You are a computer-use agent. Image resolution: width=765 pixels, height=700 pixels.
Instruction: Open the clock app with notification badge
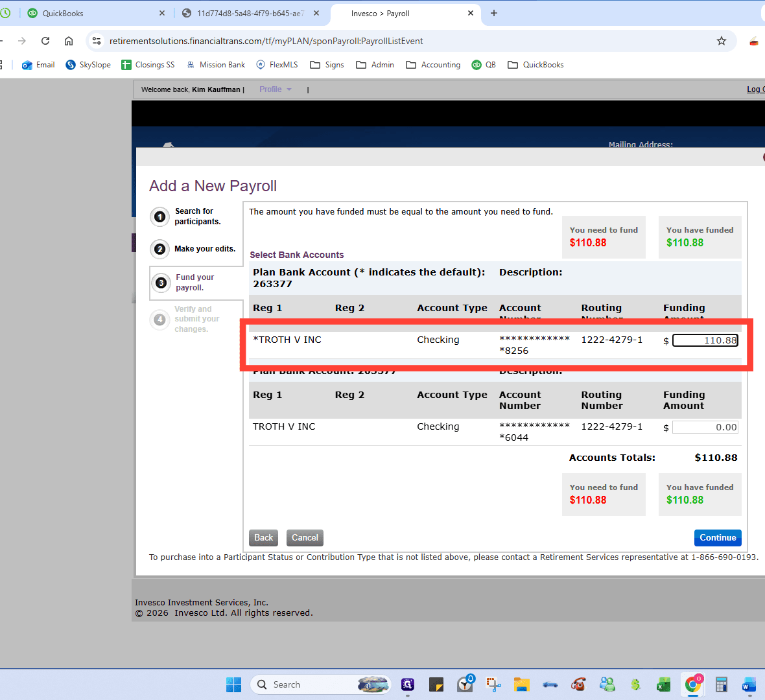point(465,684)
